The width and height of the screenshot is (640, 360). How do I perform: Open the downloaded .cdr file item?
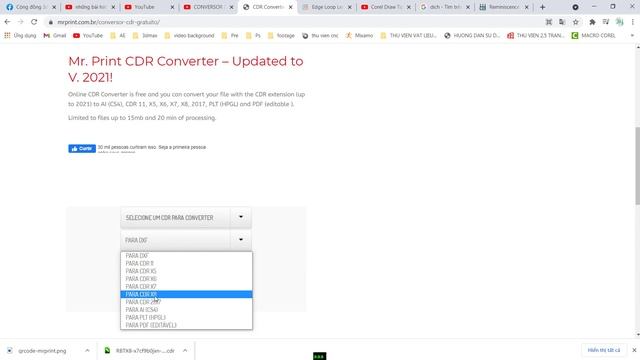(140, 351)
